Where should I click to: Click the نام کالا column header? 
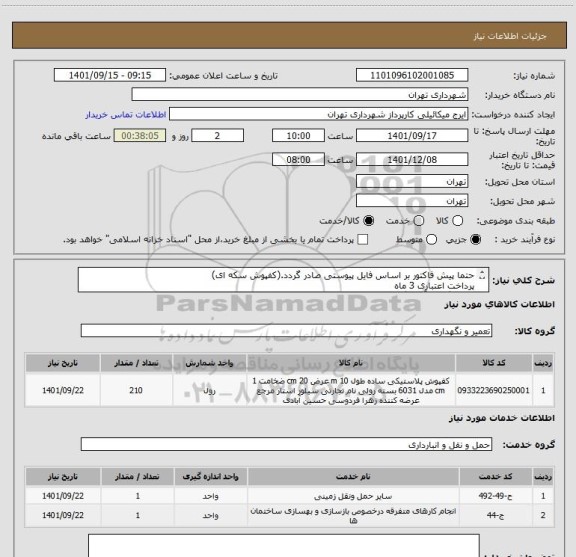click(x=350, y=363)
